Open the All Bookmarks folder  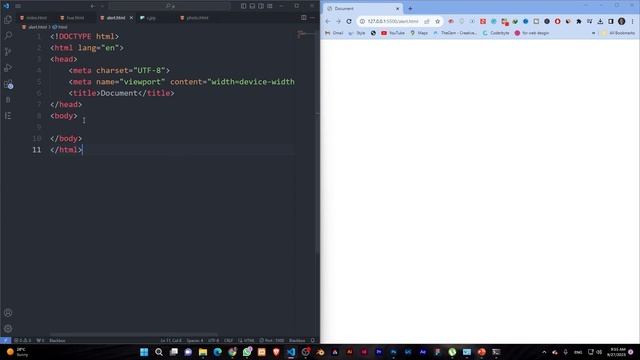(x=618, y=33)
